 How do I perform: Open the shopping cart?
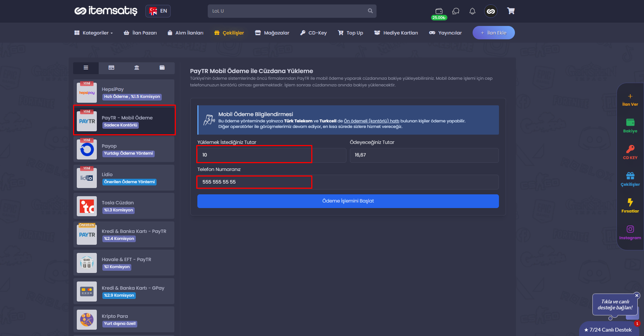[x=511, y=11]
